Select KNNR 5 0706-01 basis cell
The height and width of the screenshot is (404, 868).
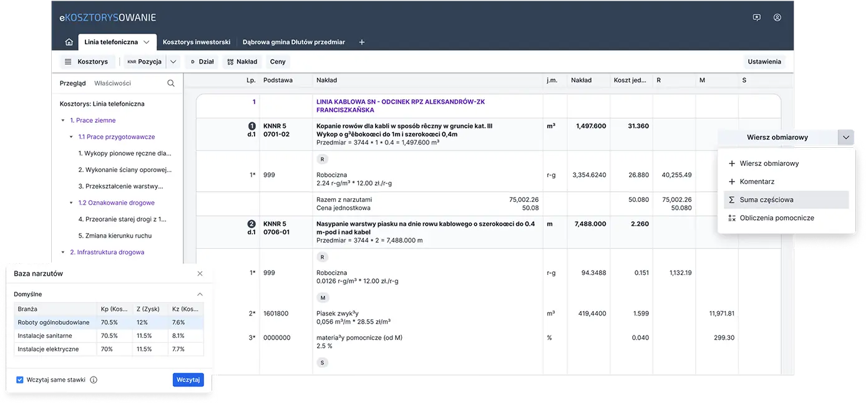click(x=276, y=228)
